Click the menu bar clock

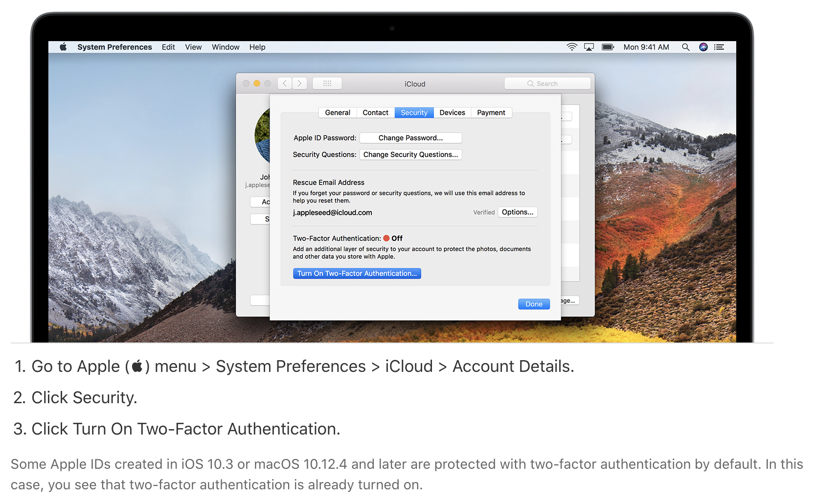[646, 47]
